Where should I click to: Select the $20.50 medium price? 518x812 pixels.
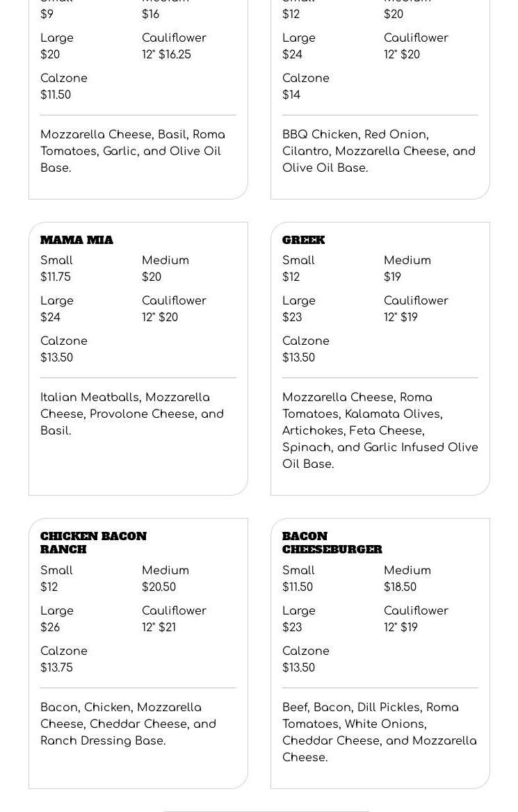tap(159, 587)
